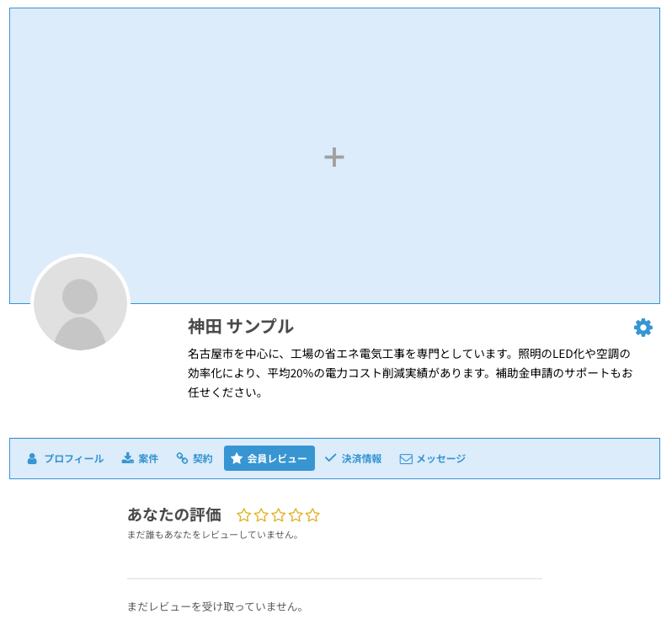Click the link icon beside 契約
Viewport: 672px width, 630px height.
[182, 458]
